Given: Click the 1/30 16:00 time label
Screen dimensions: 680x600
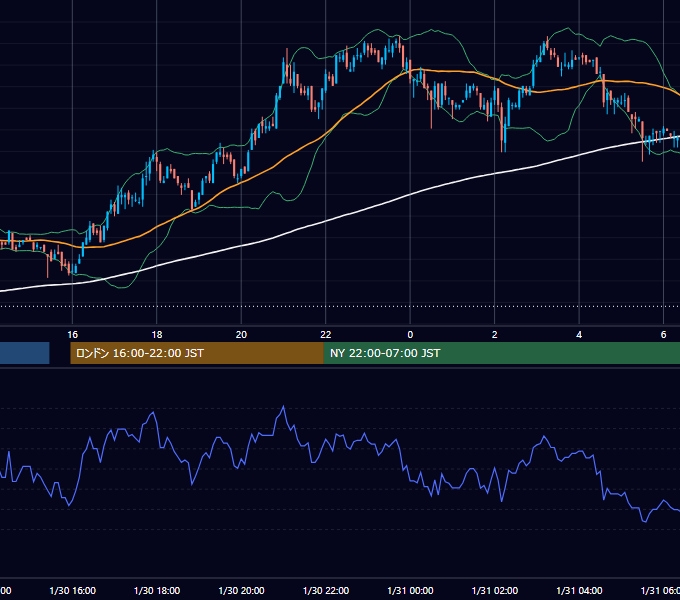Looking at the screenshot, I should 72,590.
